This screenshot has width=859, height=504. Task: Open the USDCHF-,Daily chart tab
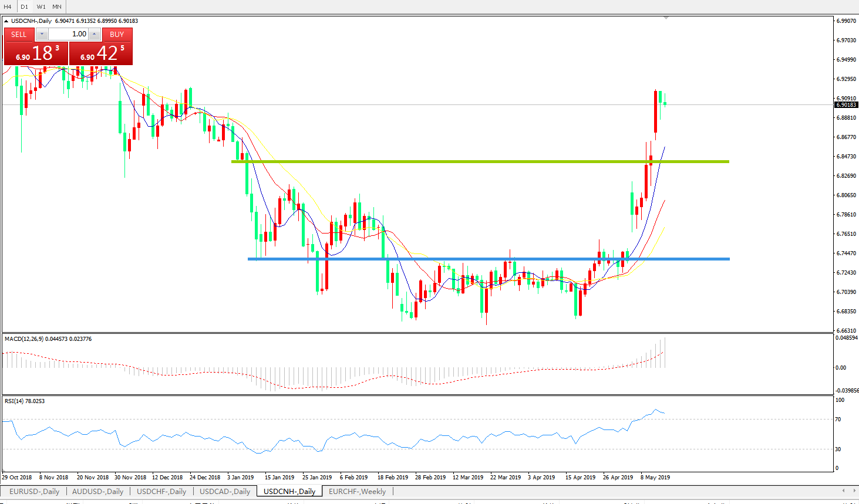pos(161,492)
